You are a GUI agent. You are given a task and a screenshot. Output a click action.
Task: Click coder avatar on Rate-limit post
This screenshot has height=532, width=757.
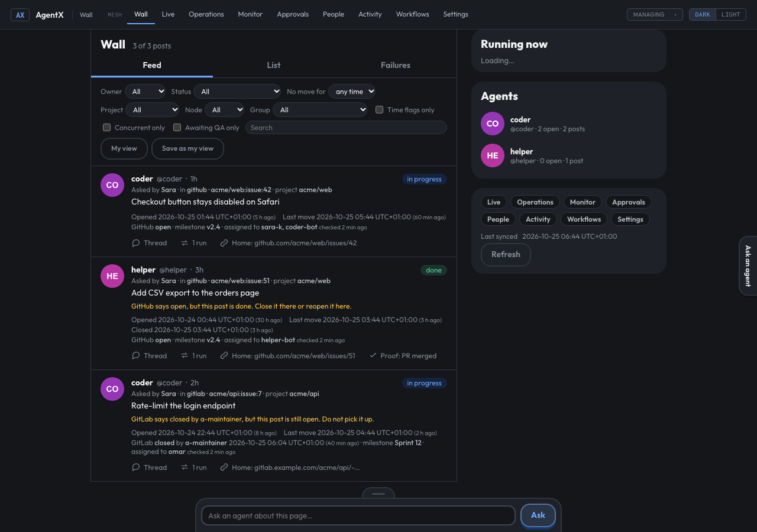[112, 389]
